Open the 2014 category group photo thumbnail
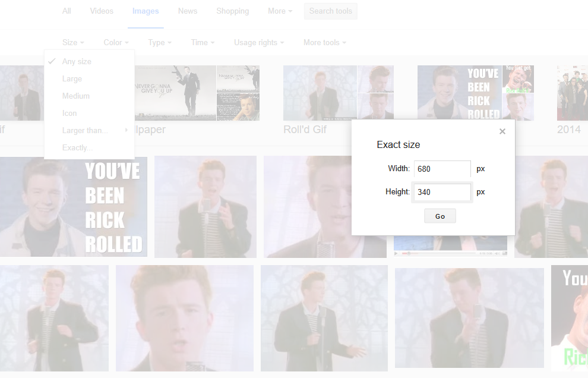This screenshot has width=588, height=378. pos(572,93)
